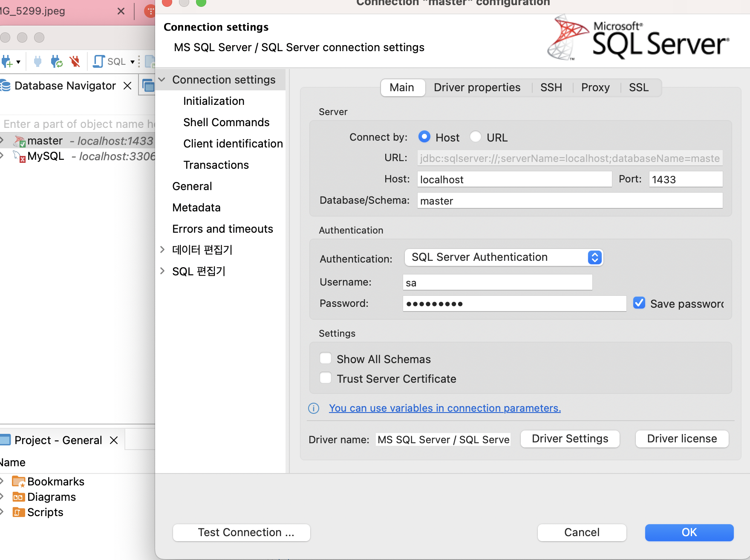Close the IMG_5299.jpeg tab
750x560 pixels.
(121, 11)
